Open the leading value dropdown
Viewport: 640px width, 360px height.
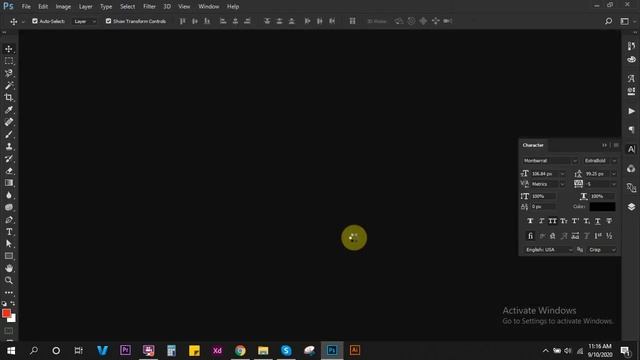613,174
